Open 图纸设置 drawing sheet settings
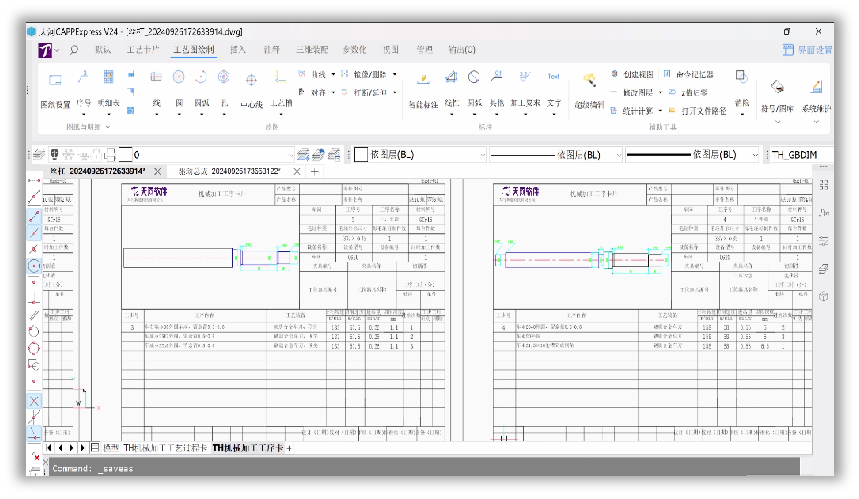Screen dimensions: 859x499 [x=55, y=89]
